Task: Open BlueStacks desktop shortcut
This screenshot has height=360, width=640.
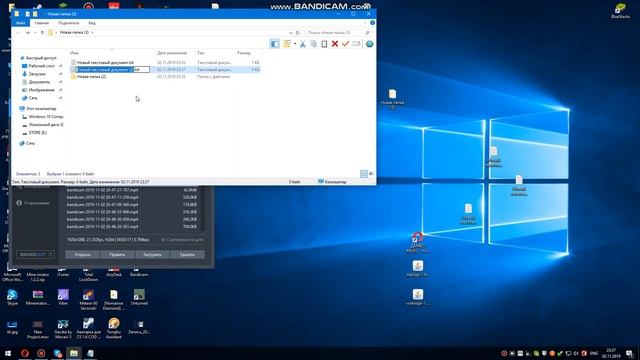Action: (620, 11)
